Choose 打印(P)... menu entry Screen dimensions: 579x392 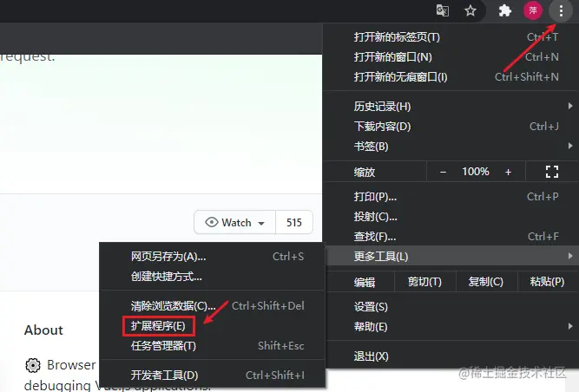(x=451, y=197)
